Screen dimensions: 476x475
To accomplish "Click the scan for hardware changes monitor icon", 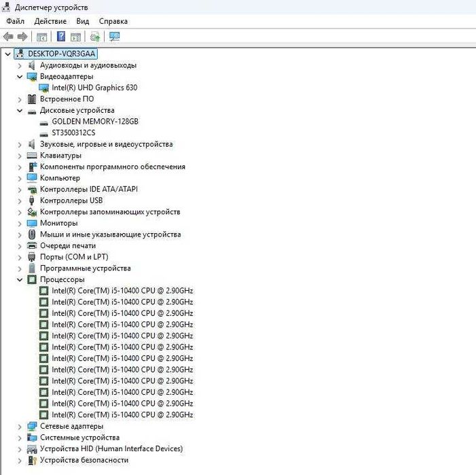I will click(x=115, y=37).
